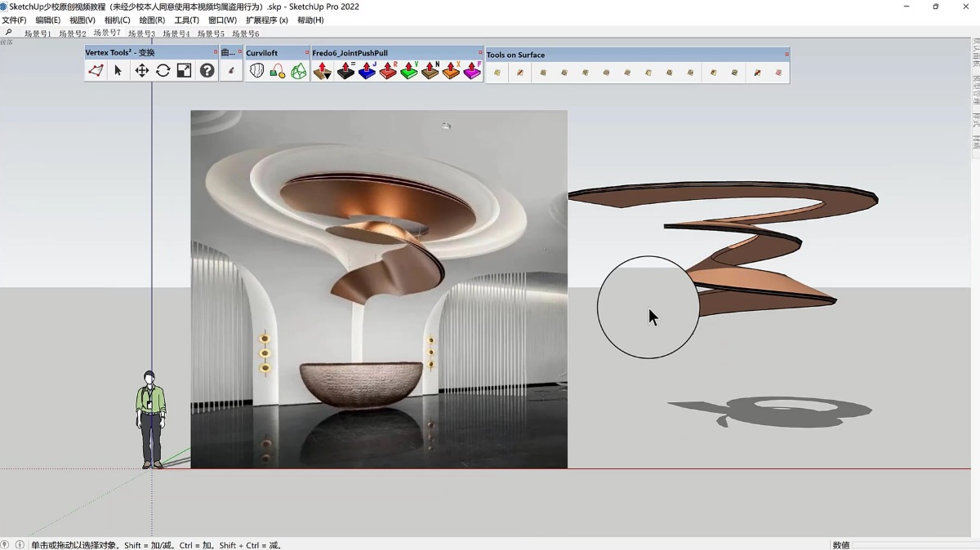The image size is (980, 550).
Task: Close the Curviloft toolbar
Action: point(308,52)
